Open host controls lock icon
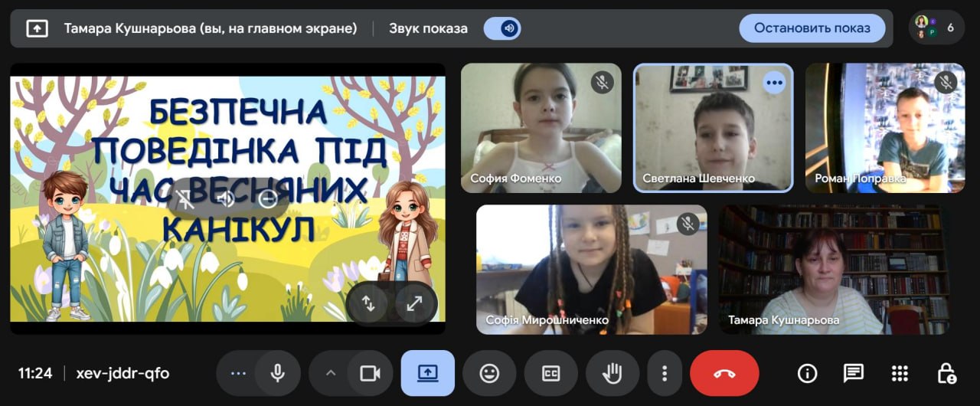980x406 pixels. (x=946, y=373)
